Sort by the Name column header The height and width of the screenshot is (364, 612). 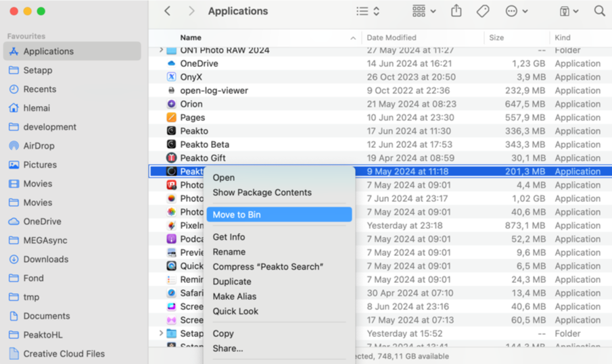191,38
